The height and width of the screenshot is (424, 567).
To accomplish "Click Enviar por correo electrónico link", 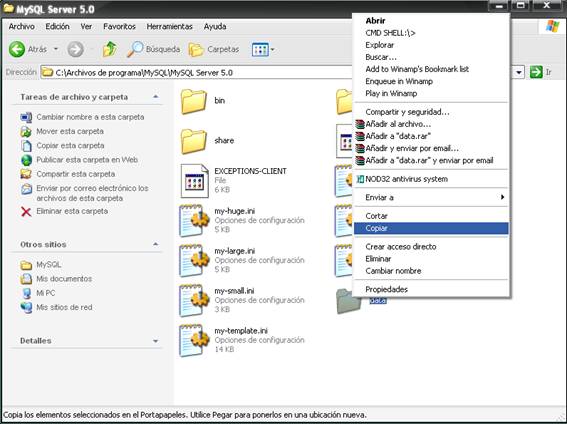I will pos(92,193).
